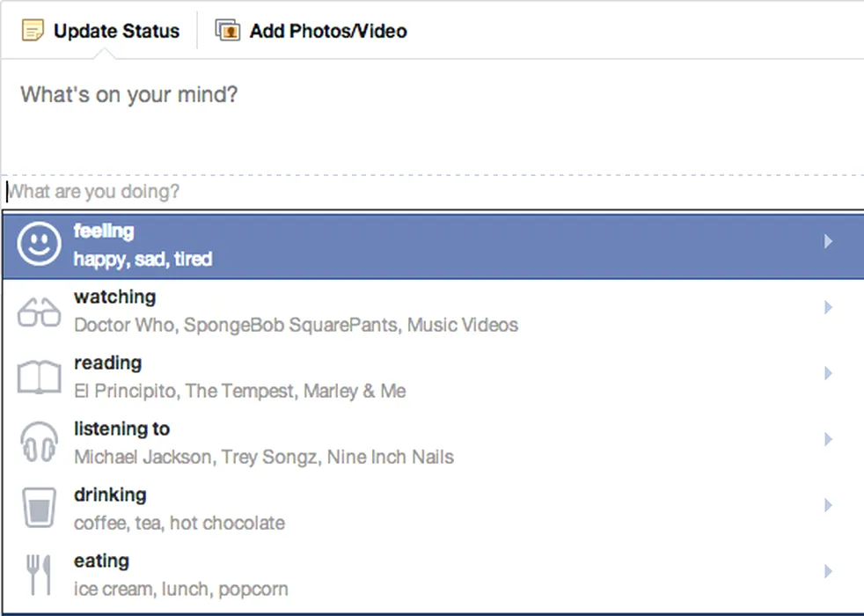This screenshot has width=864, height=616.
Task: Expand the eating submenu arrow
Action: [x=828, y=571]
